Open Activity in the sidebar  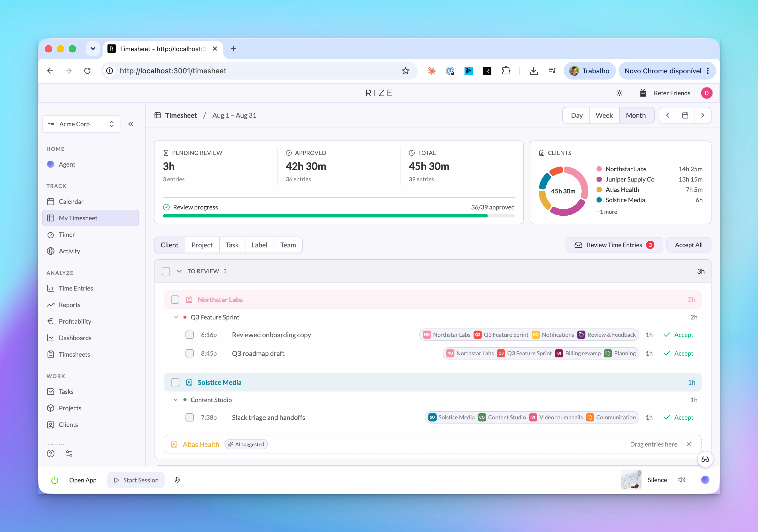90,251
